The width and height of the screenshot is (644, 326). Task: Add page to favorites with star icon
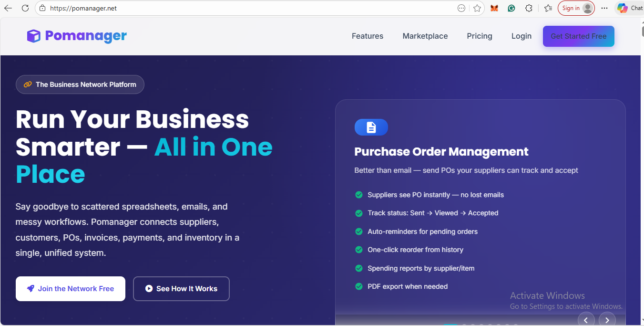[477, 8]
